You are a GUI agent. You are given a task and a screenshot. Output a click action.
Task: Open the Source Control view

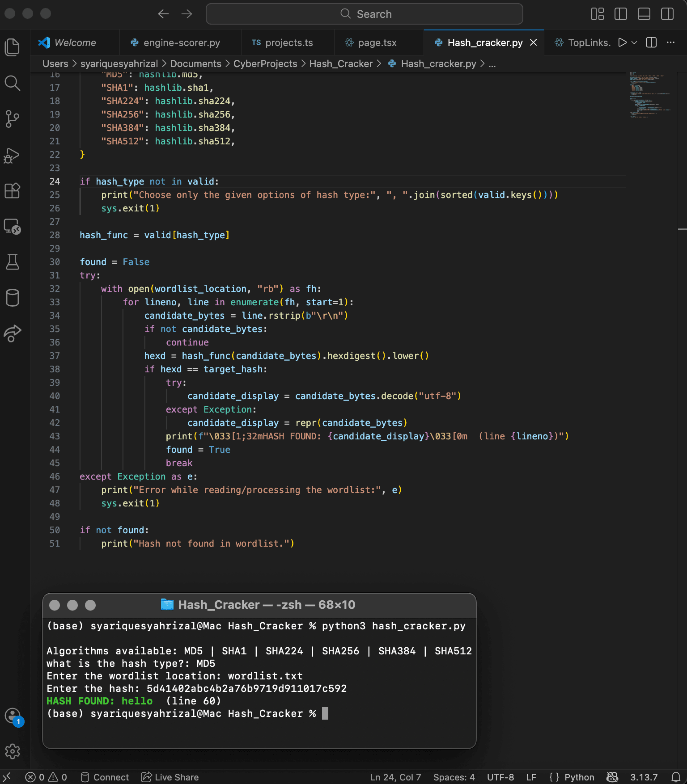coord(12,119)
